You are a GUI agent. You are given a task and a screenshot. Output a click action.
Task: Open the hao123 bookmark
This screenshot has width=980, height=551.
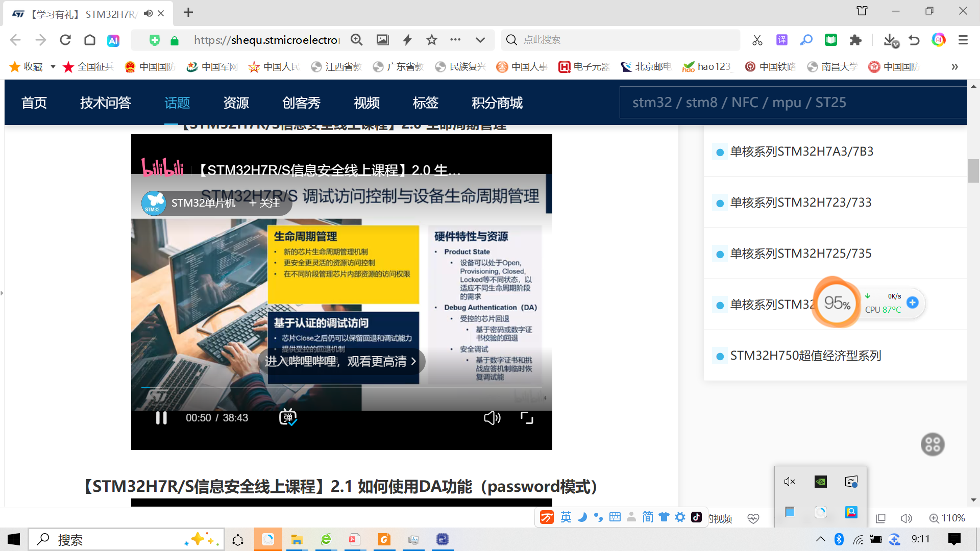[x=707, y=67]
